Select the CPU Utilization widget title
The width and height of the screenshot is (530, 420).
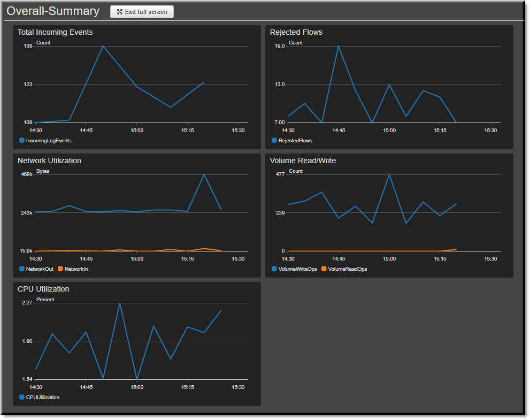[x=43, y=289]
